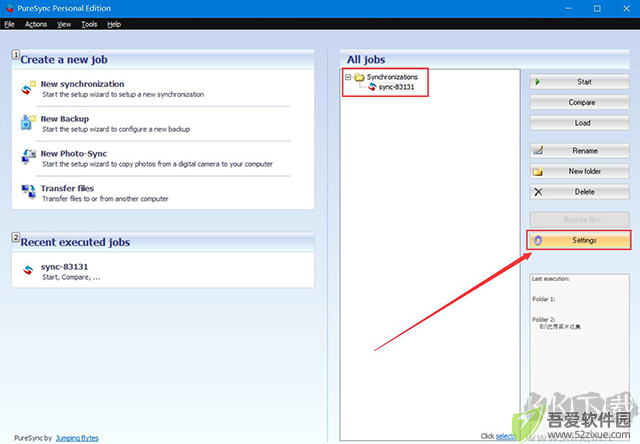Click sync-83131 icon in Recent executed jobs
Screen dimensions: 640x444
(28, 270)
